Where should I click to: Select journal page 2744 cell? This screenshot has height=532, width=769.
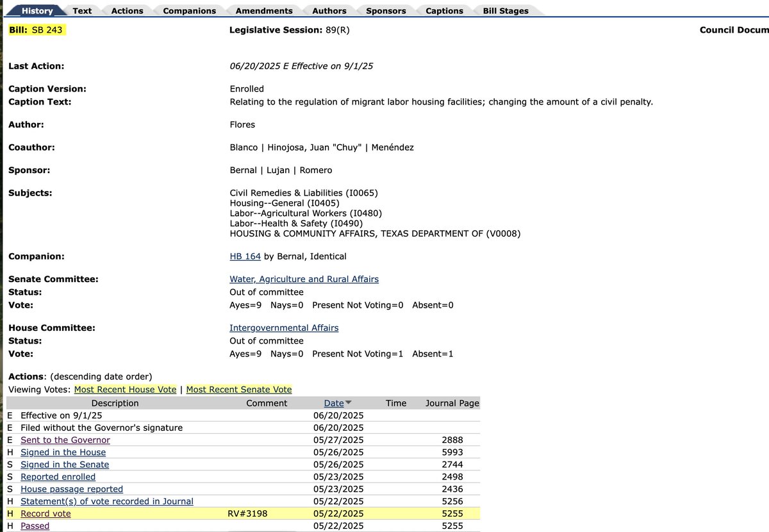click(x=452, y=465)
